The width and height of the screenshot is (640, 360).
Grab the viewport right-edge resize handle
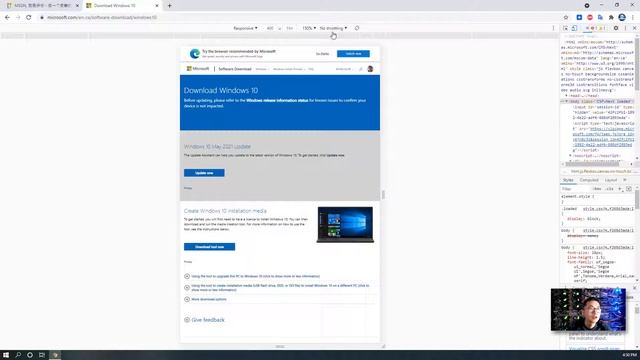click(383, 195)
